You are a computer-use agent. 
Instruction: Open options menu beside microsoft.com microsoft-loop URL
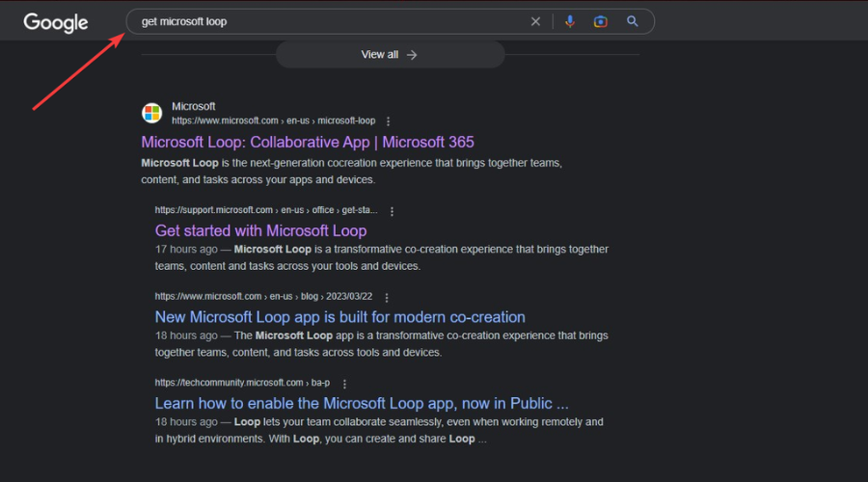pyautogui.click(x=388, y=121)
